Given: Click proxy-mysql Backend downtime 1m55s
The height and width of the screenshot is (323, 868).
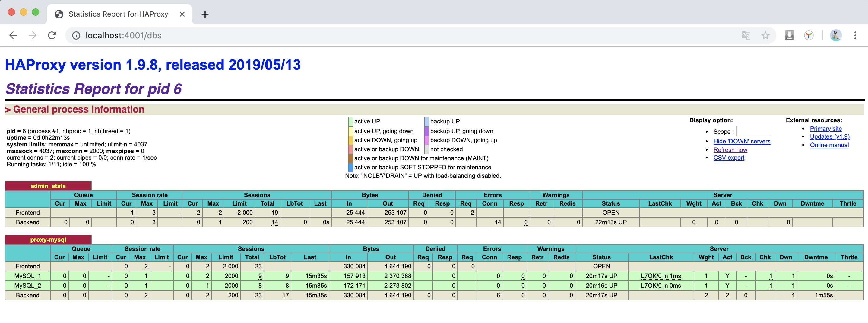Looking at the screenshot, I should tap(824, 295).
